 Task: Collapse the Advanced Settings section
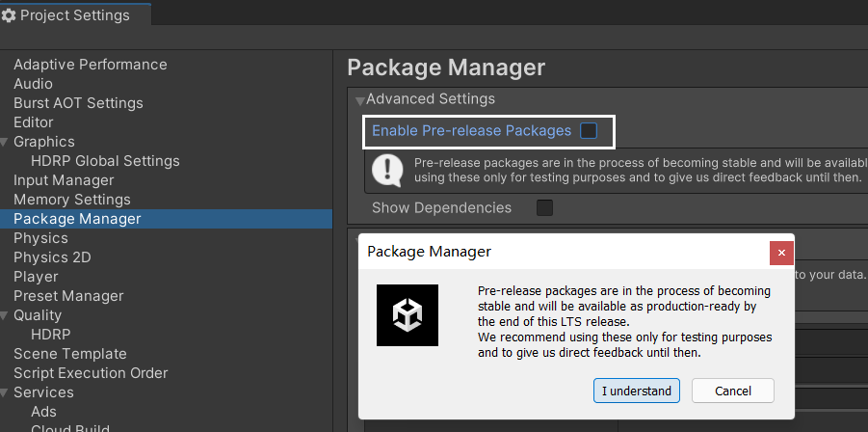tap(360, 101)
